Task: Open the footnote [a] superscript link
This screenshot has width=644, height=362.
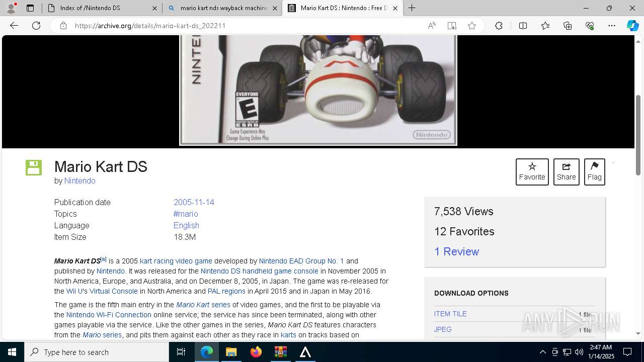Action: click(x=104, y=259)
